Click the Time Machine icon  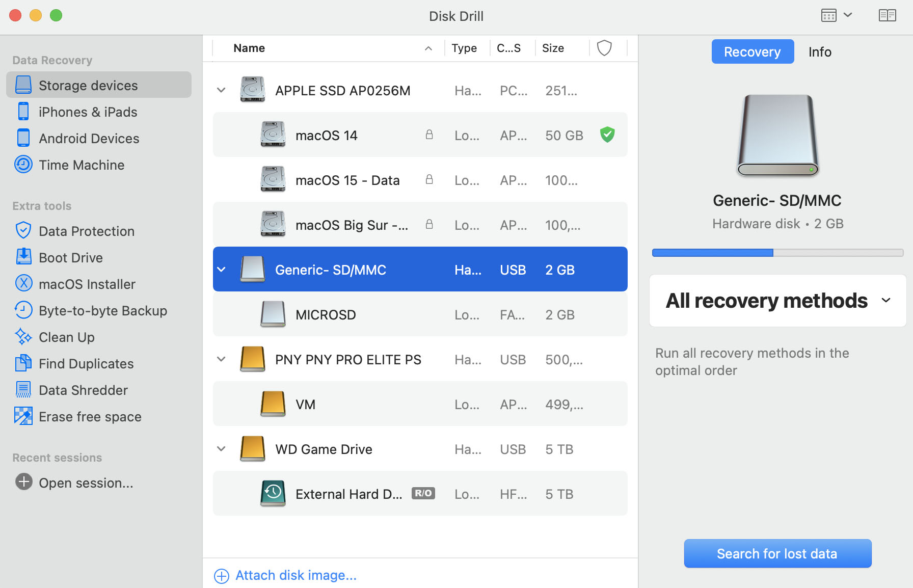point(23,164)
